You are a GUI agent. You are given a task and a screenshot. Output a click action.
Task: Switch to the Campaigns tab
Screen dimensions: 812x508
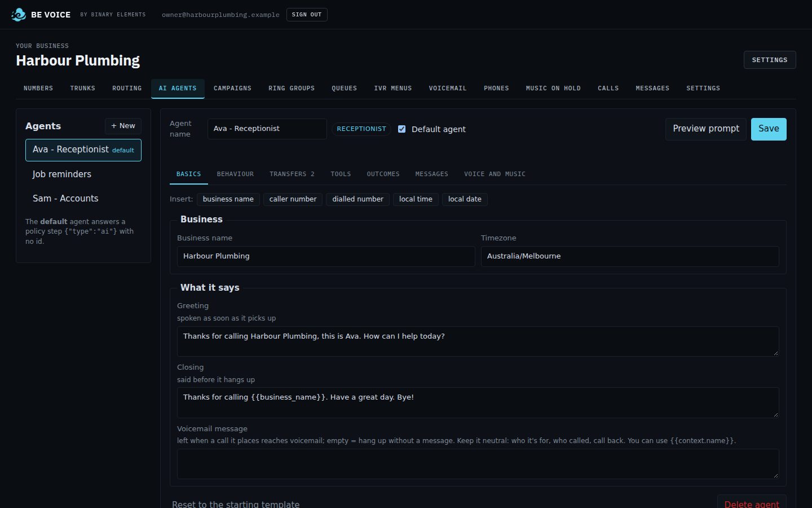click(232, 88)
